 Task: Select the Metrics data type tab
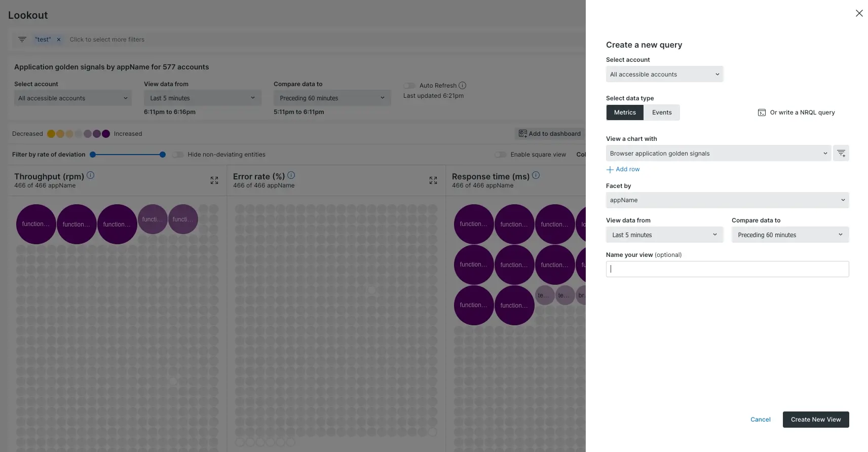[x=625, y=112]
